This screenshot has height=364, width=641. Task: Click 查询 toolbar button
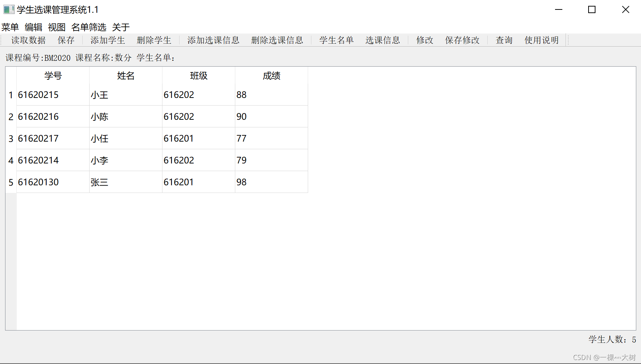coord(504,40)
